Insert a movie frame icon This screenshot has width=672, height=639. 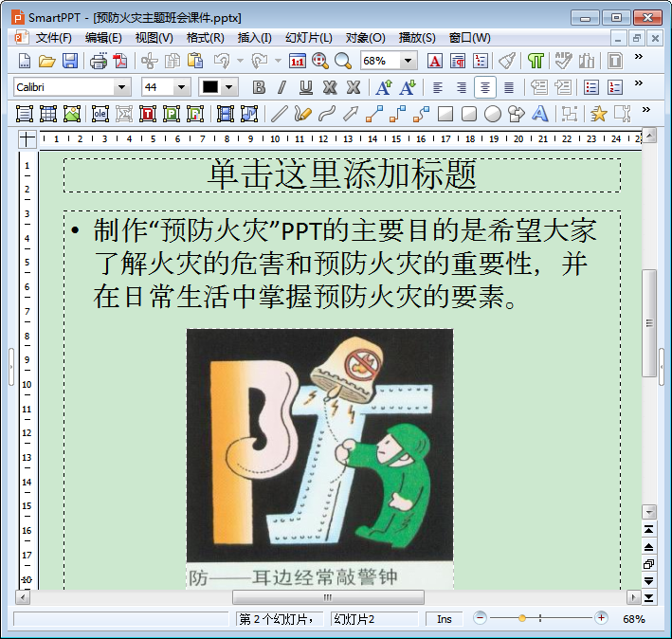pyautogui.click(x=225, y=114)
